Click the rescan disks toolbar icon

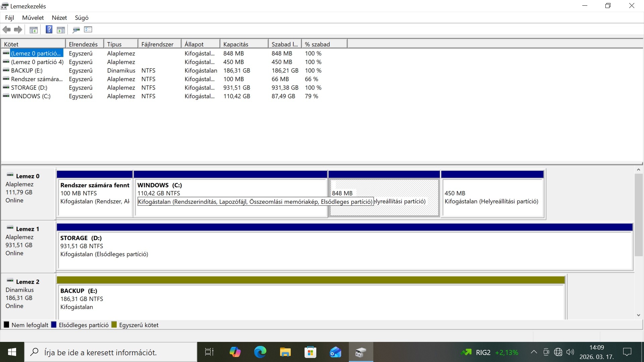[x=76, y=30]
